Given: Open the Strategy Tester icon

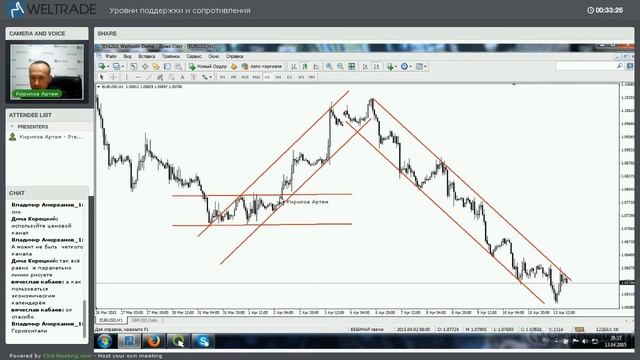Looking at the screenshot, I should click(179, 66).
